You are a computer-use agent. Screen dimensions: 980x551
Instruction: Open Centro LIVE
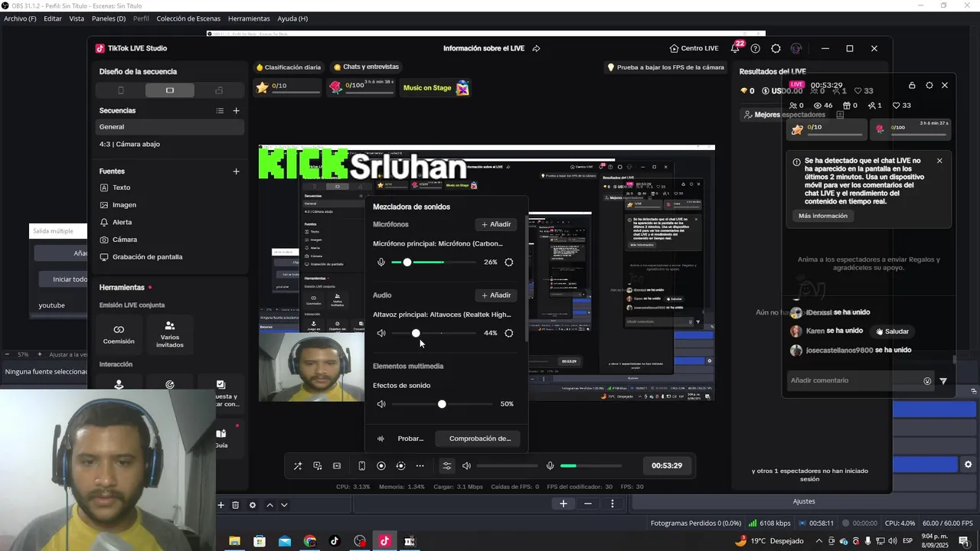coord(694,48)
